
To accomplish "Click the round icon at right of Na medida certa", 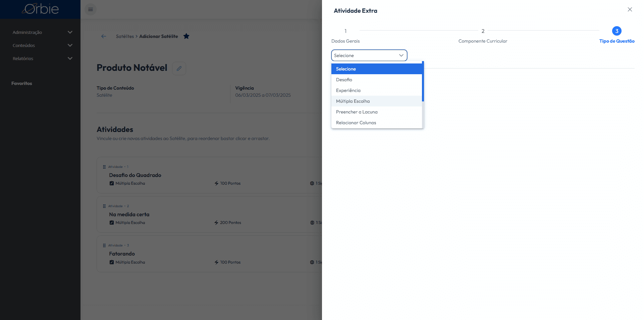I will [312, 223].
